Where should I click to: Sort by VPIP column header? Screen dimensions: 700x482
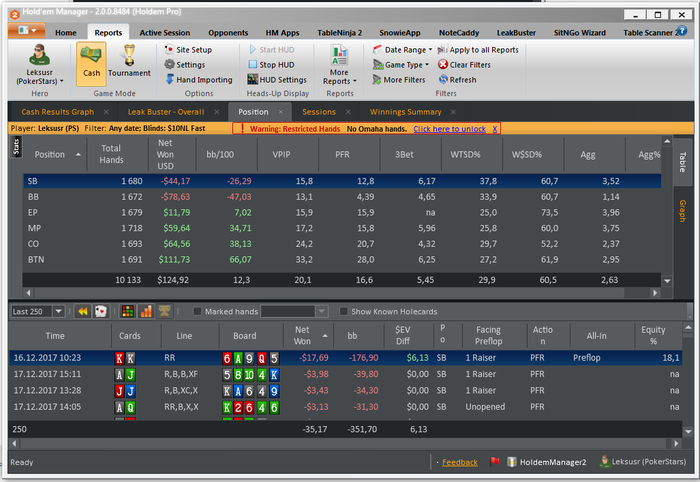pos(288,154)
